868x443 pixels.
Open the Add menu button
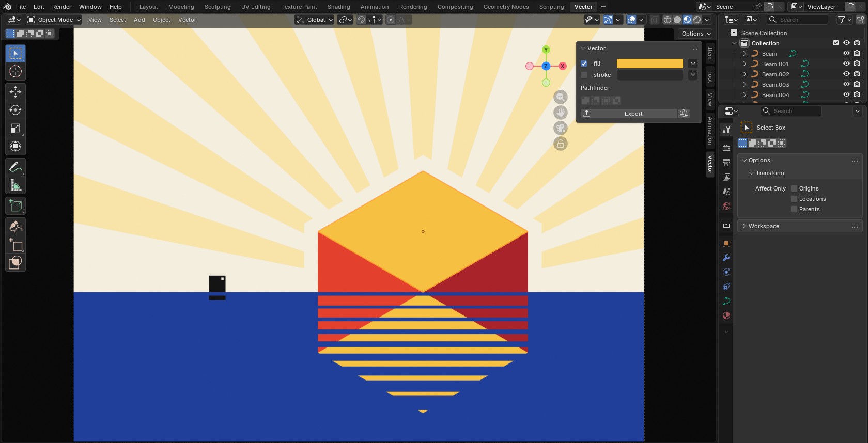(x=139, y=20)
